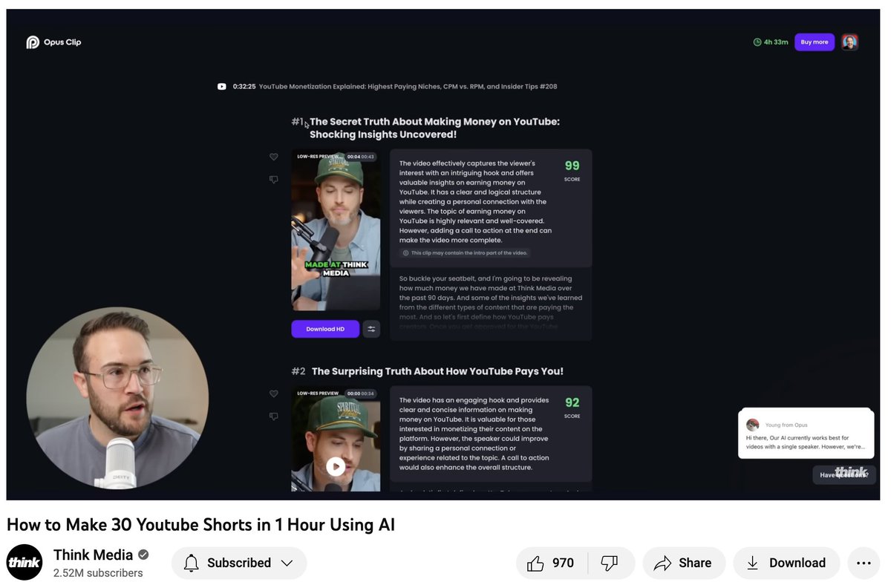891x588 pixels.
Task: Open the Young from Opus chat message
Action: (x=806, y=433)
